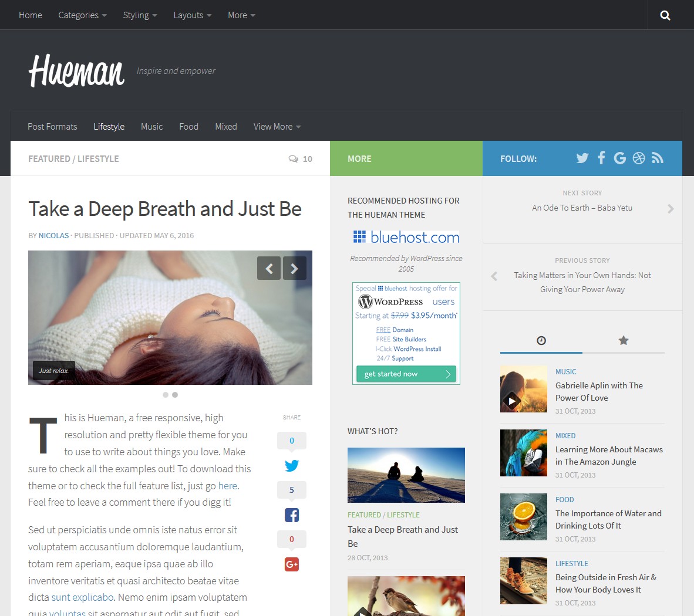Select the second slider pagination dot
This screenshot has width=694, height=616.
(175, 395)
